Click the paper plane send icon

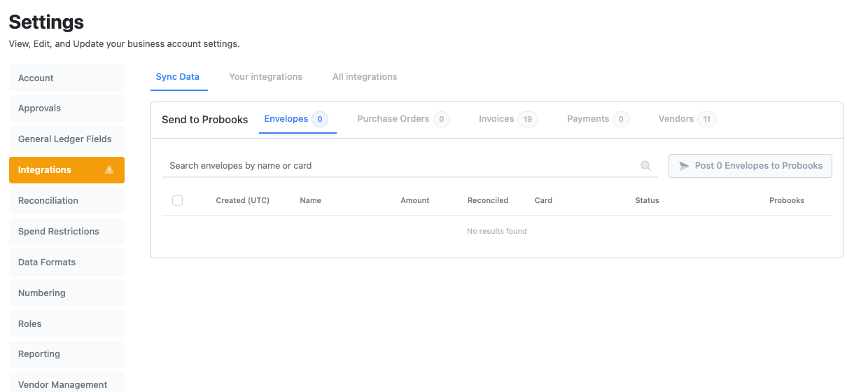684,166
